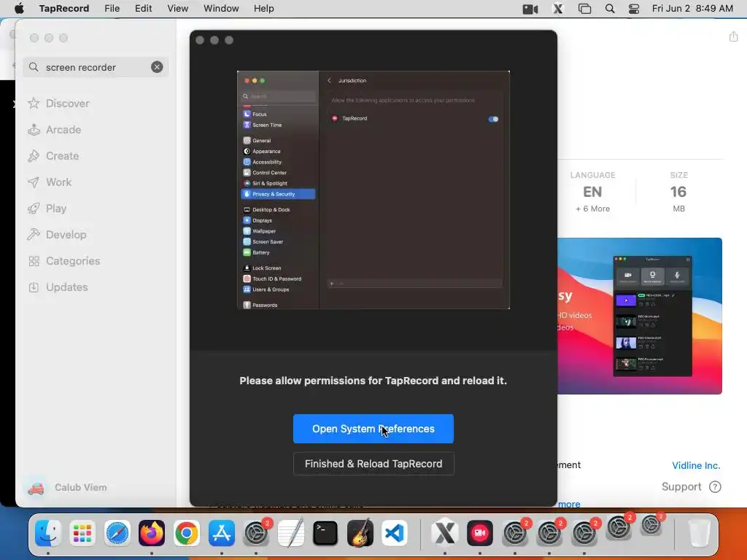The height and width of the screenshot is (560, 747).
Task: Click the camera recording icon in menu bar
Action: pos(530,9)
